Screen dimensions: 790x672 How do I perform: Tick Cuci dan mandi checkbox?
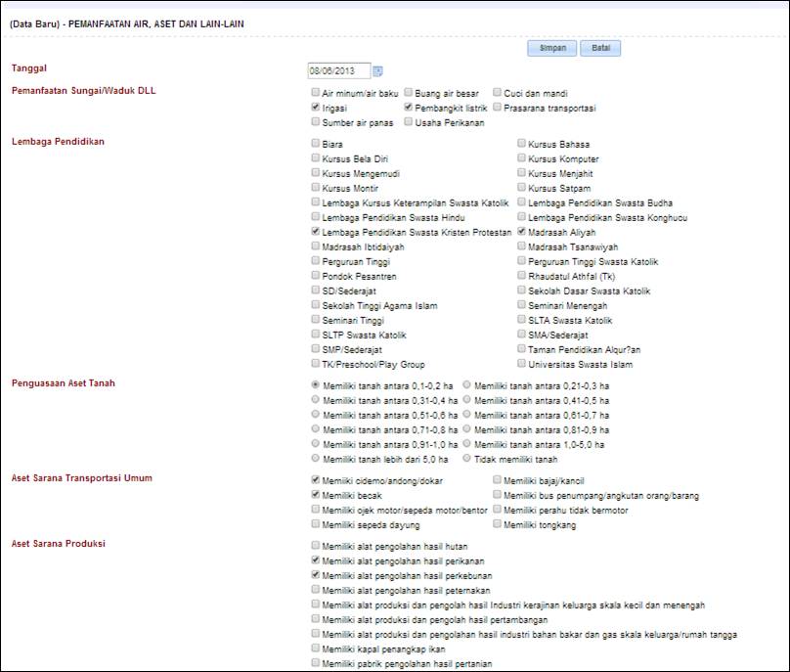497,92
